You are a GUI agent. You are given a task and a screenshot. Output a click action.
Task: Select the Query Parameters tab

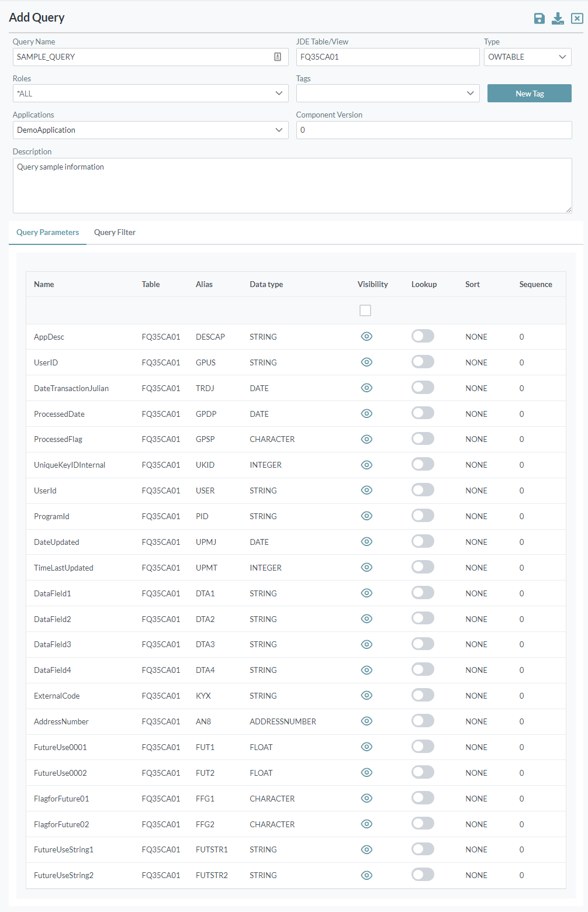(47, 232)
